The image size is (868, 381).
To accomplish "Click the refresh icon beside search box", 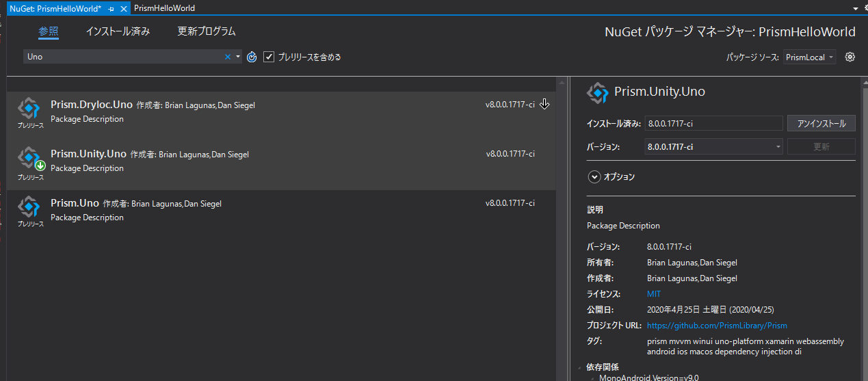I will (x=252, y=57).
